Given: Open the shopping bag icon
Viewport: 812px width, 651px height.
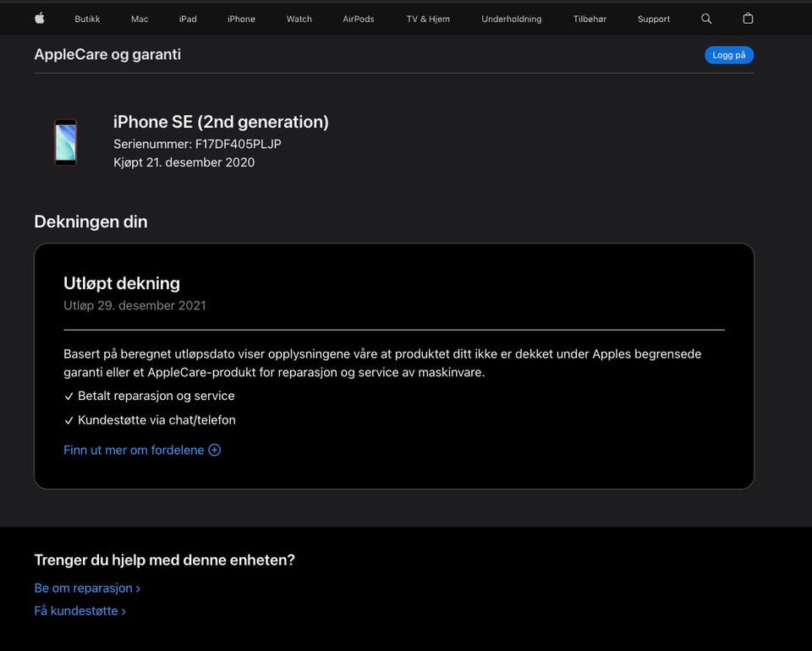Looking at the screenshot, I should click(x=747, y=19).
